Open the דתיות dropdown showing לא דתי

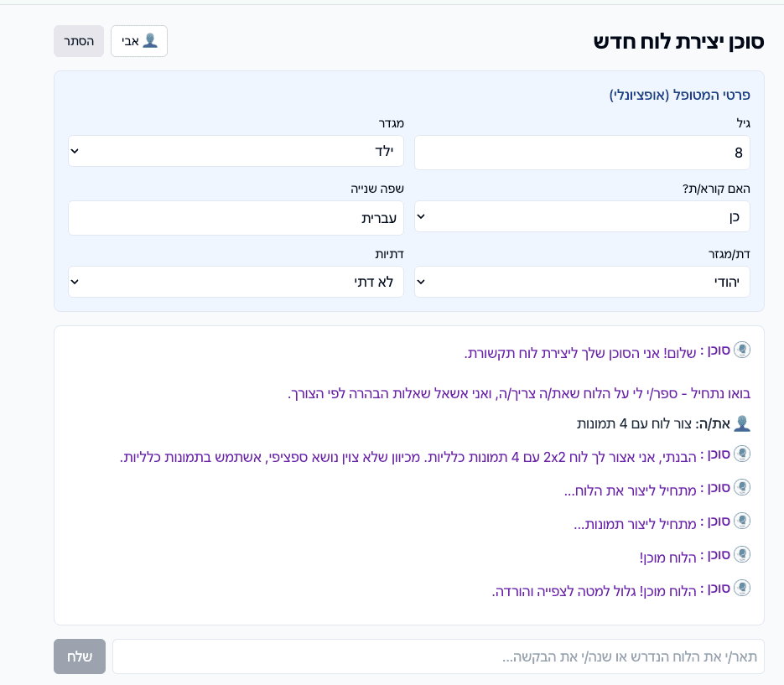tap(236, 282)
